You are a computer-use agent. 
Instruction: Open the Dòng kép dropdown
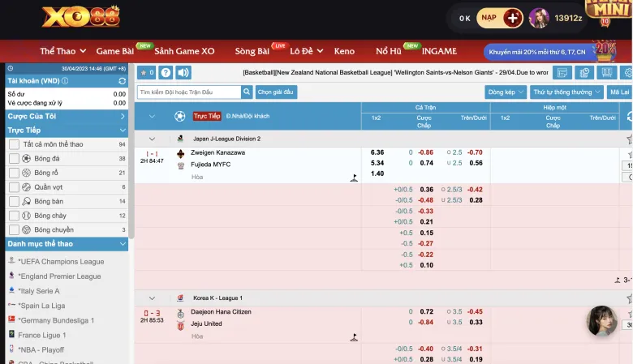coord(506,92)
